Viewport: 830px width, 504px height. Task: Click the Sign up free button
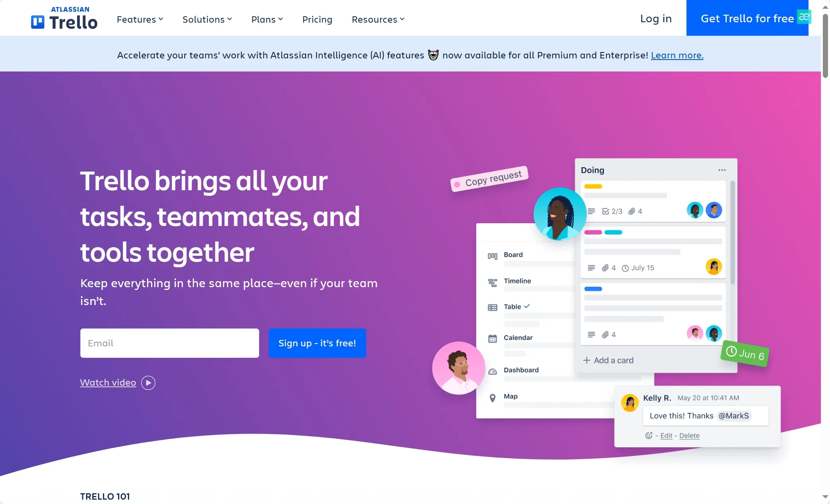coord(316,343)
